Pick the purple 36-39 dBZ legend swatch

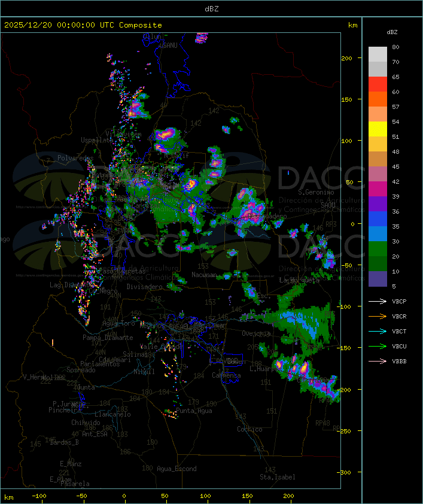[378, 204]
